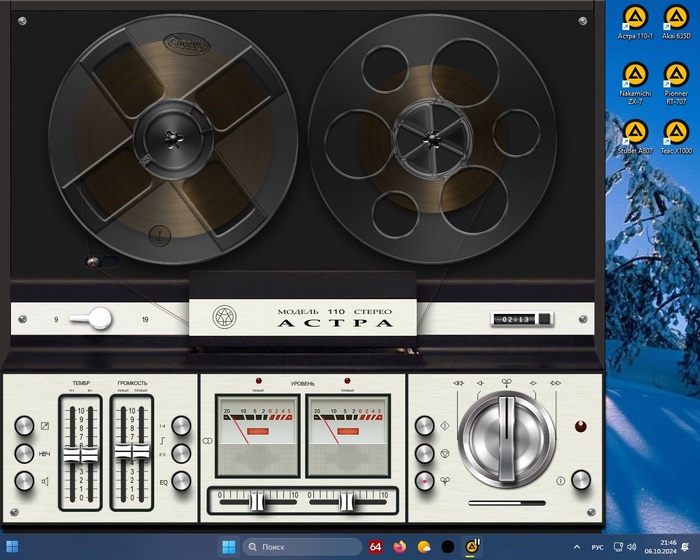Click the reel stop symbol above the knob
This screenshot has height=560, width=700.
click(507, 383)
